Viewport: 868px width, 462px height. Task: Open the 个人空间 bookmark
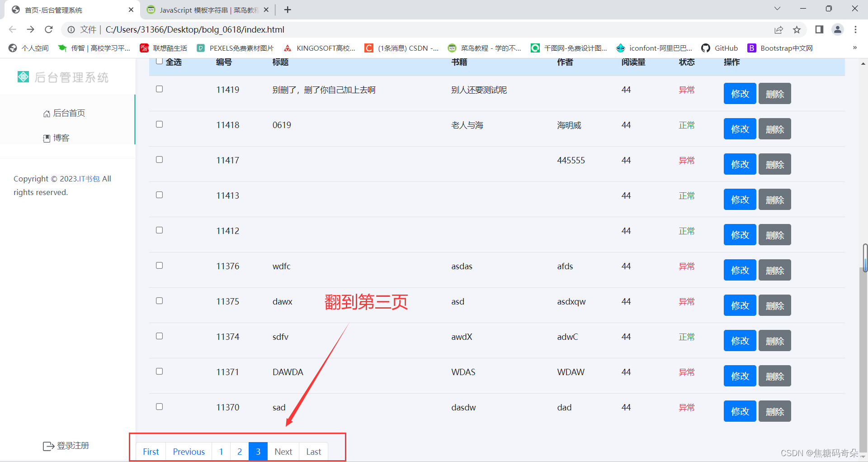(x=28, y=48)
